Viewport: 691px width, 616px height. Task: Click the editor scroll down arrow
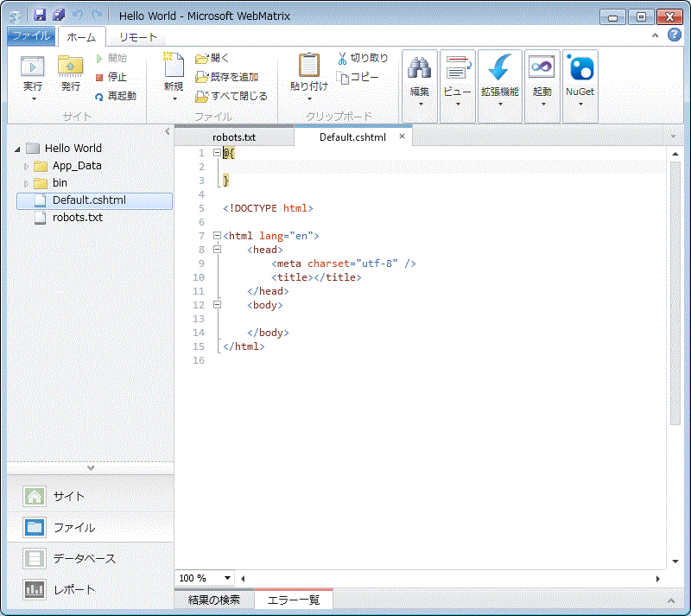675,562
